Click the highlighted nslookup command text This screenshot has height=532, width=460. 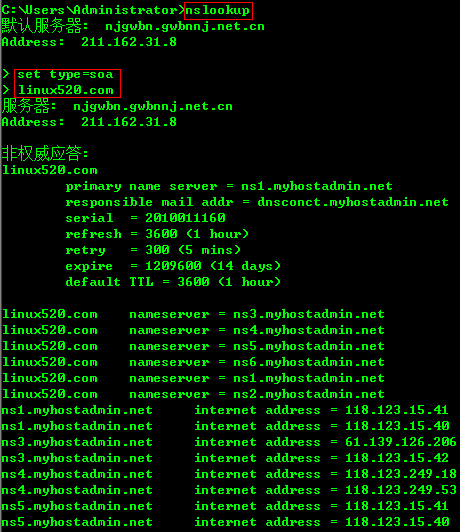(x=218, y=11)
